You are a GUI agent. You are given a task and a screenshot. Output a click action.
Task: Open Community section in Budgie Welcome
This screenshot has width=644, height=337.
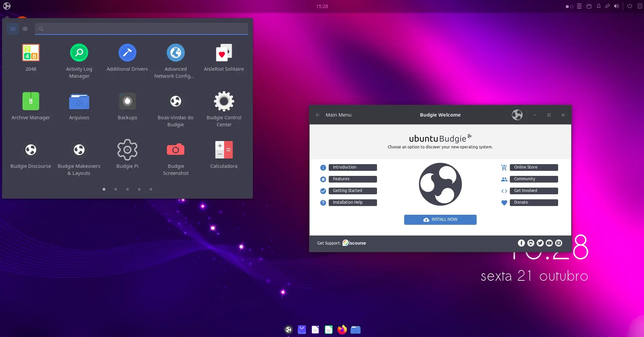click(534, 179)
